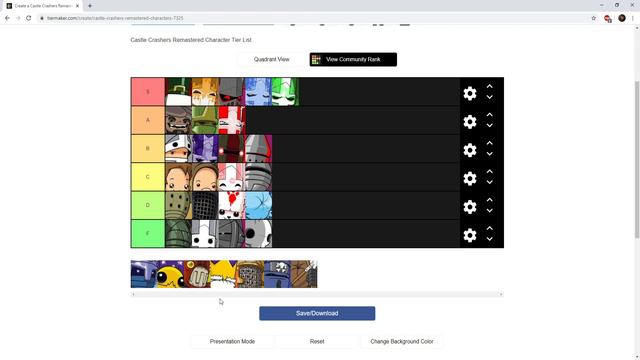Move A tier row down with chevron

pos(489,125)
